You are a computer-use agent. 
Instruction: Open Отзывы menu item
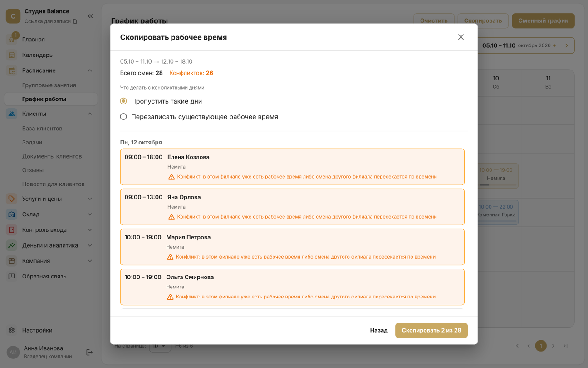click(x=33, y=170)
